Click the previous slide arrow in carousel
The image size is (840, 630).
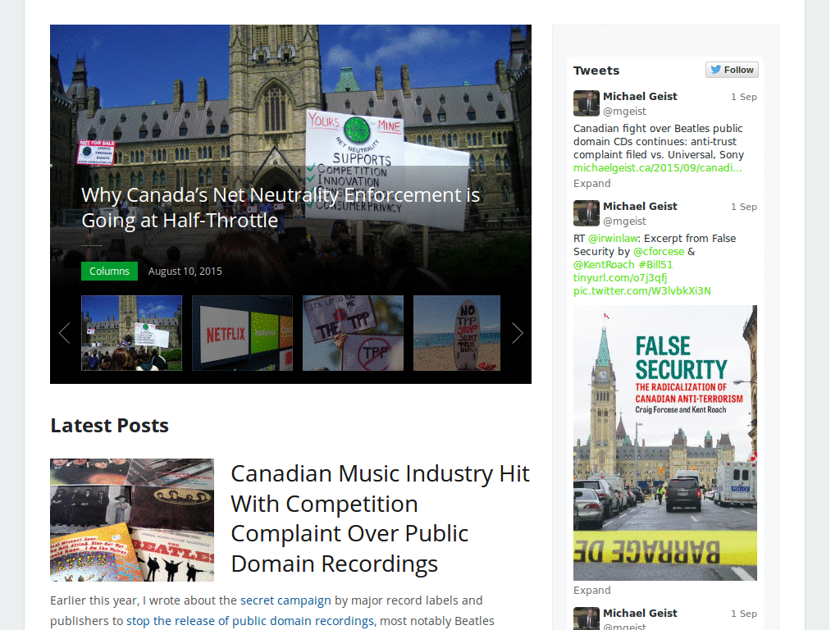[64, 333]
